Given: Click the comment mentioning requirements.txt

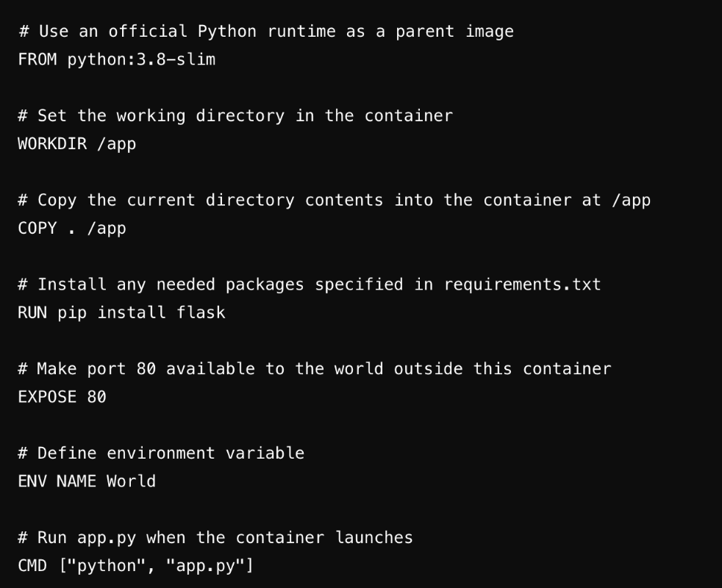Looking at the screenshot, I should tap(310, 284).
